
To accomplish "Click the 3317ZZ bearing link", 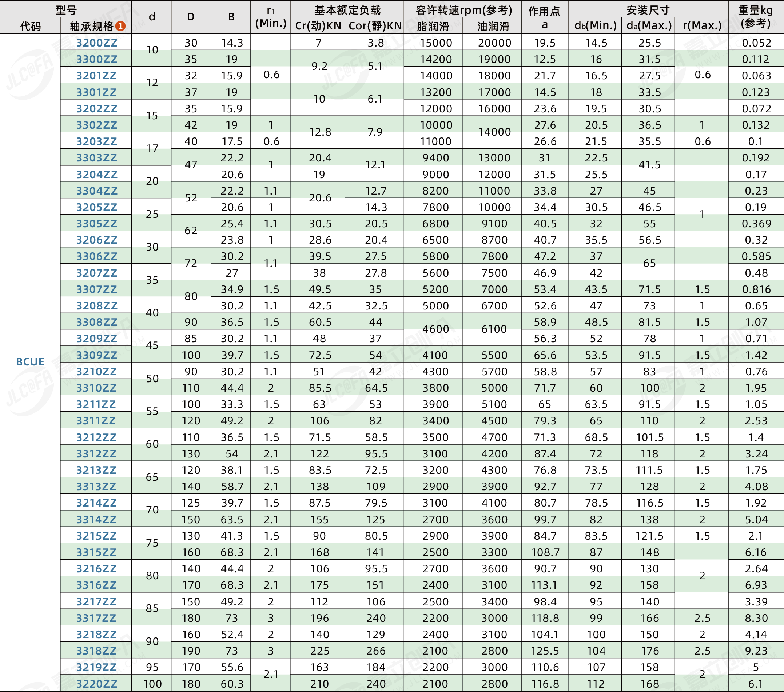I will (x=96, y=618).
